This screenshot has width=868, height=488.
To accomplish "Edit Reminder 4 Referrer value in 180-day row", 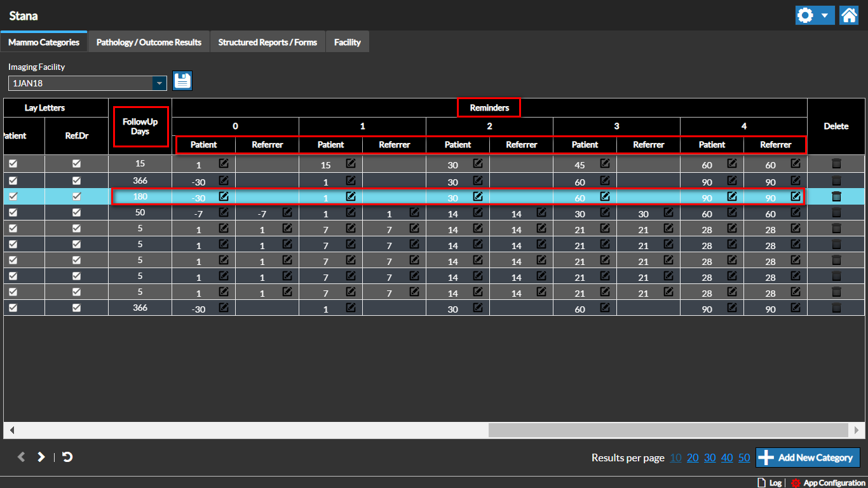I will tap(796, 197).
